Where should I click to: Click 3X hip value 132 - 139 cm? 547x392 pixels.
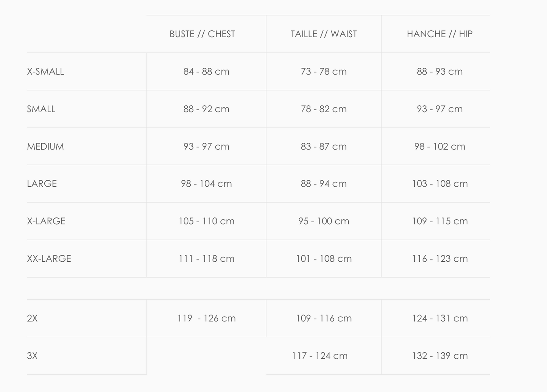tap(440, 356)
